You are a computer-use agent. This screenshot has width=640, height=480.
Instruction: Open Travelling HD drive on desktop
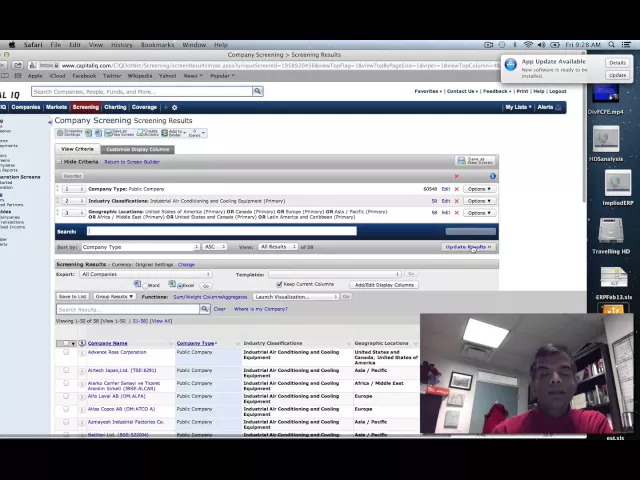tap(611, 236)
